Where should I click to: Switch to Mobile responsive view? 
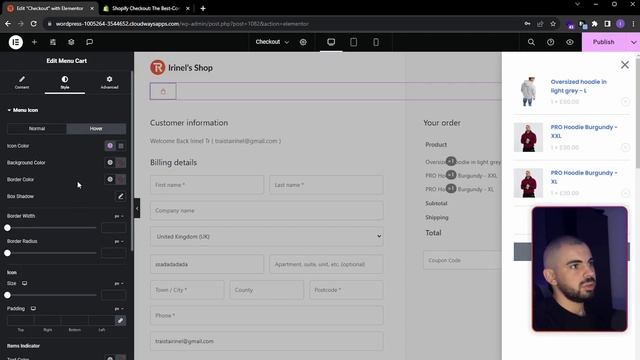(x=376, y=42)
